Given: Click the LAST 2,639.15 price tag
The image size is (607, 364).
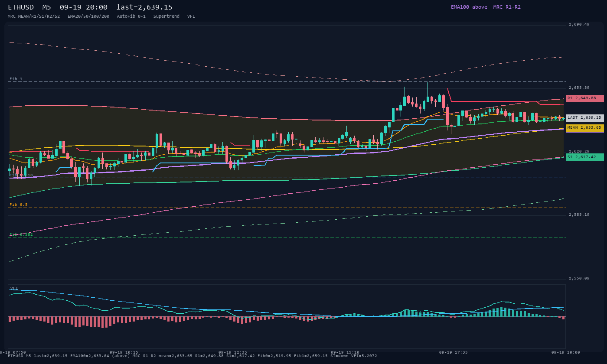Looking at the screenshot, I should point(585,118).
